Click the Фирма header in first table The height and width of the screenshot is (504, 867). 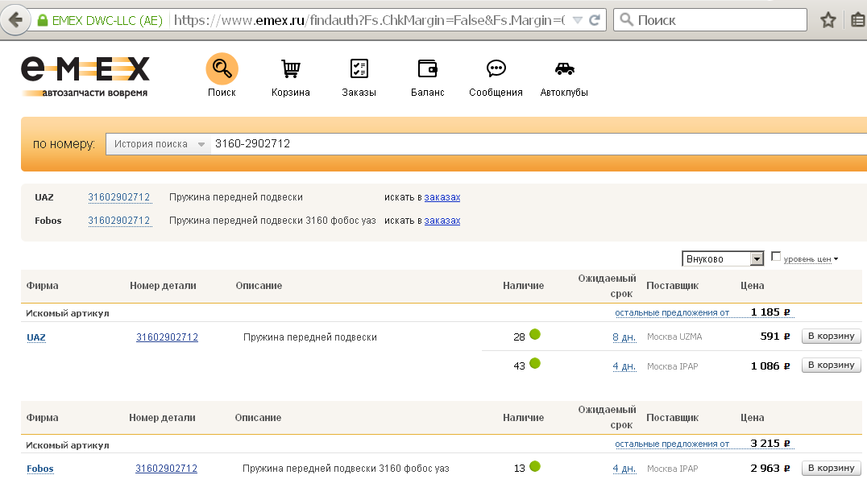42,286
